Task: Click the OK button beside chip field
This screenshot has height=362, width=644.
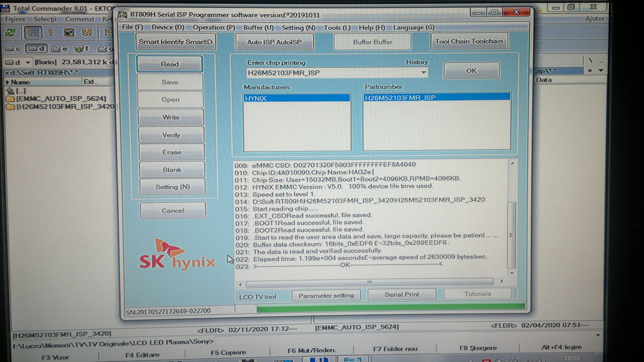Action: coord(471,70)
